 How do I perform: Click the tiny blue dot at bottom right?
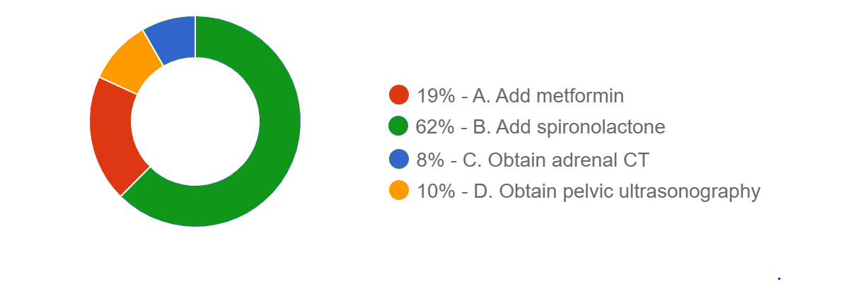779,278
